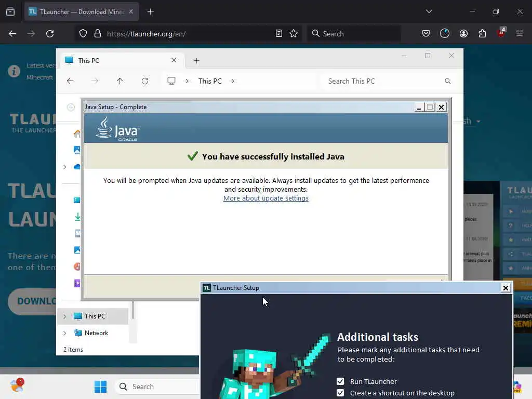Toggle Run TLauncher checkbox
This screenshot has height=399, width=532.
pyautogui.click(x=340, y=381)
